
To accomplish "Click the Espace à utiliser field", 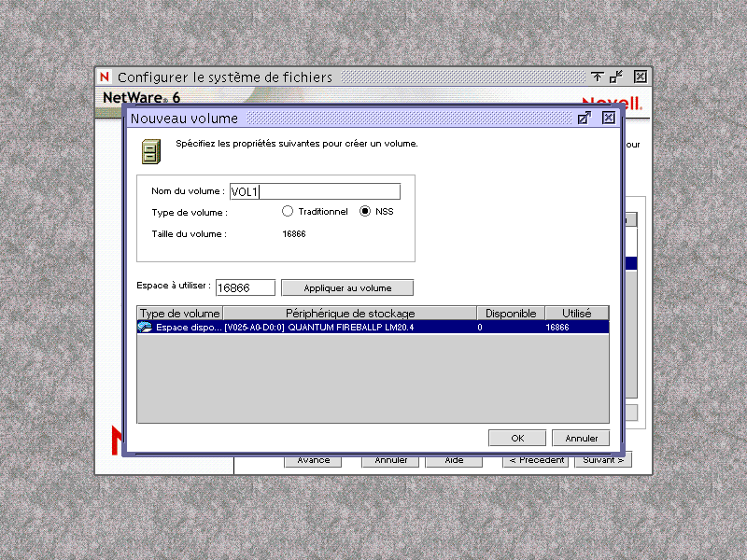I will (x=246, y=287).
